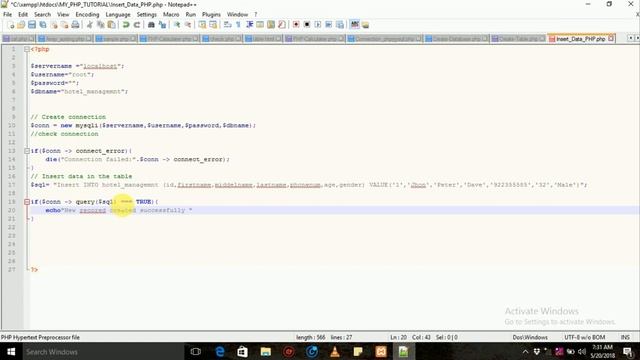Open Find with the binoculars icon
Image resolution: width=640 pixels, height=360 pixels.
point(151,25)
